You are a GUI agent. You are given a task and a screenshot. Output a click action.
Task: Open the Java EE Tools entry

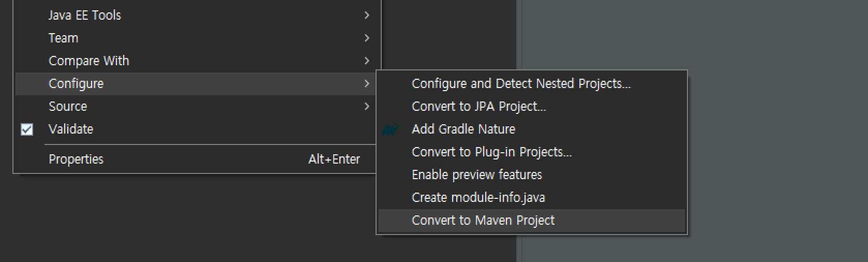click(x=196, y=16)
